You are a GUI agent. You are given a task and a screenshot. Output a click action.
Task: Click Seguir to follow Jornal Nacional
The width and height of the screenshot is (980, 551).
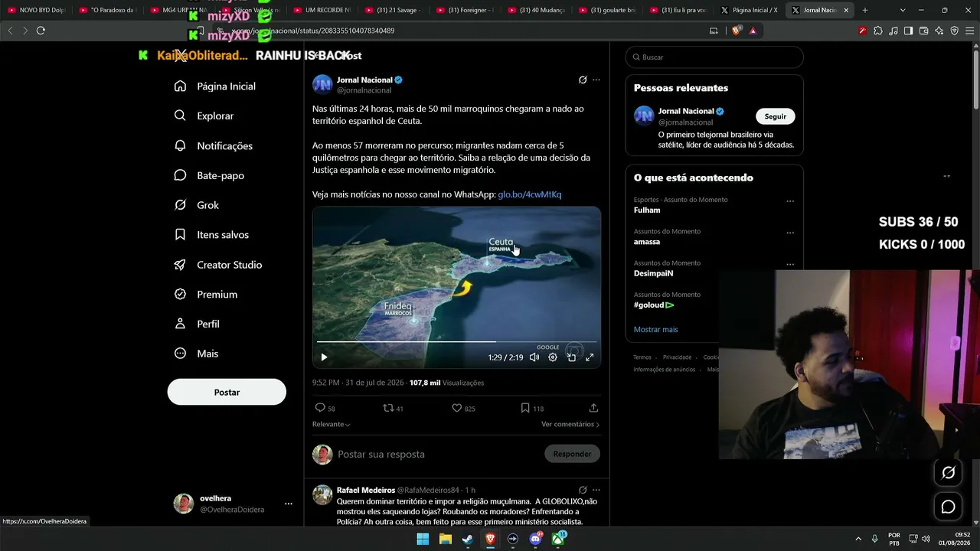click(776, 116)
